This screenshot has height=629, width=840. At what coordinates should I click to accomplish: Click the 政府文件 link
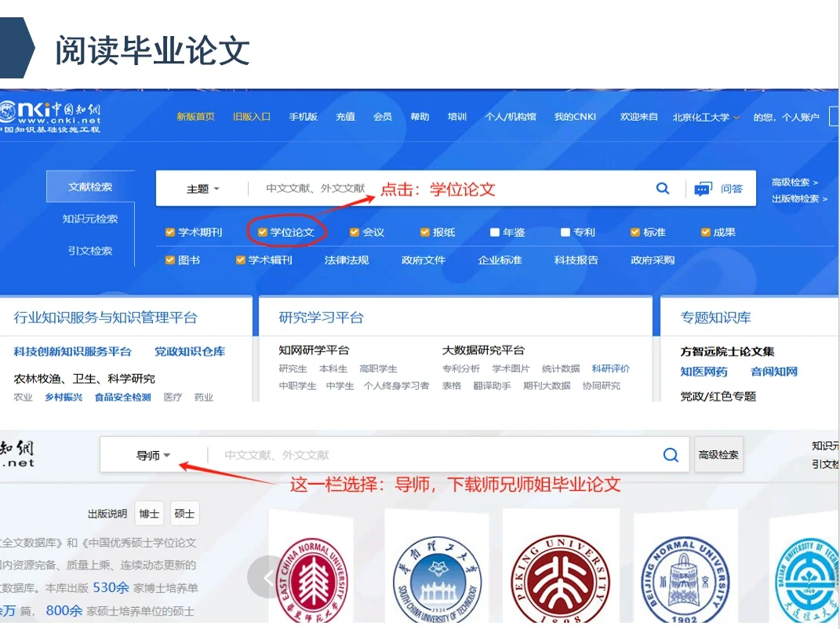click(424, 260)
